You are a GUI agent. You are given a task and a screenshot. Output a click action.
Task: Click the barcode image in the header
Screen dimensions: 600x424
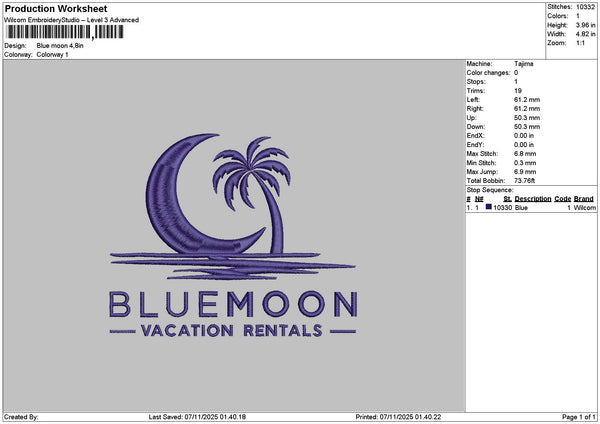[x=64, y=32]
